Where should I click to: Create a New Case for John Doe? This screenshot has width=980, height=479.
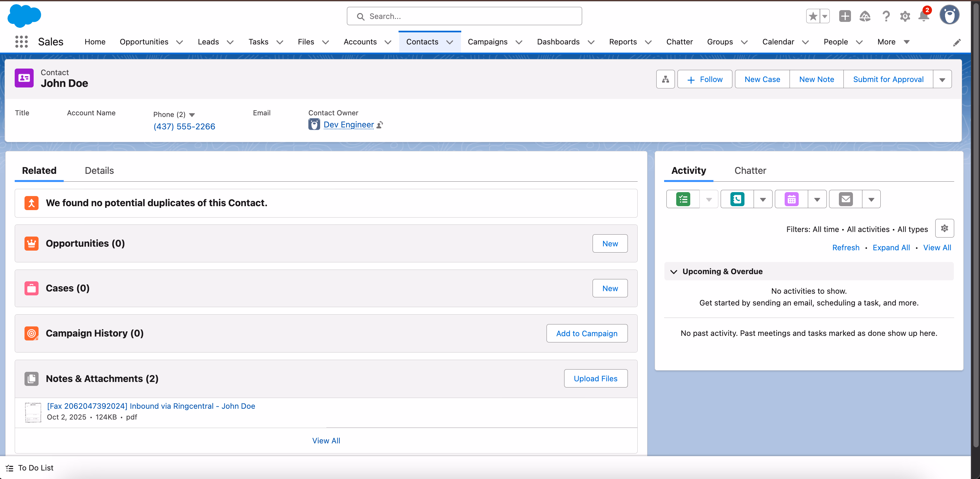[x=762, y=79]
